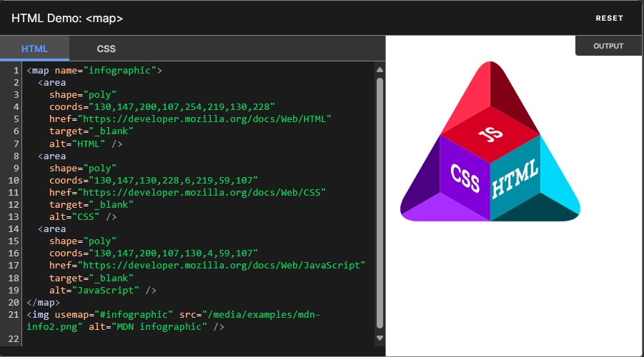The image size is (644, 357).
Task: Click the HTML Demo: <map> title
Action: [67, 18]
